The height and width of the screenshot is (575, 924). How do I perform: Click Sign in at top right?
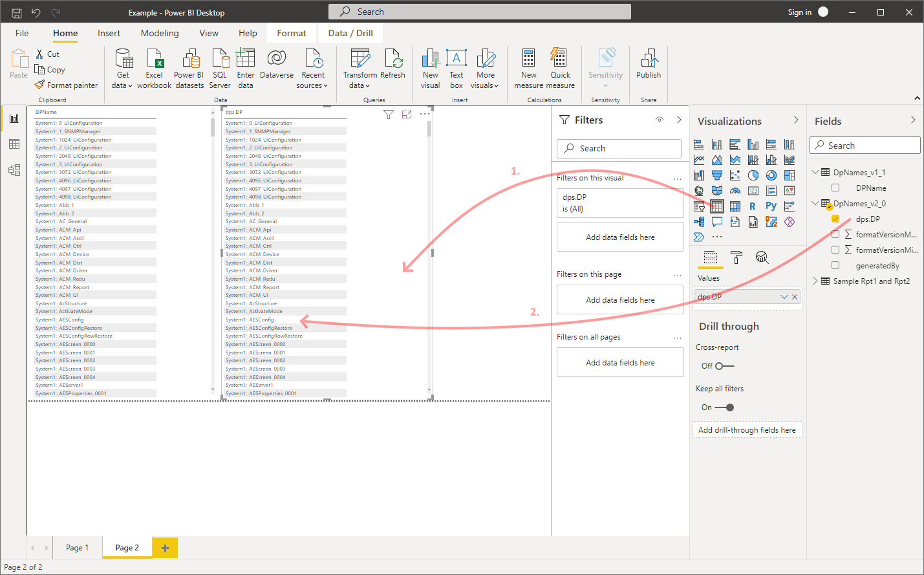point(799,12)
